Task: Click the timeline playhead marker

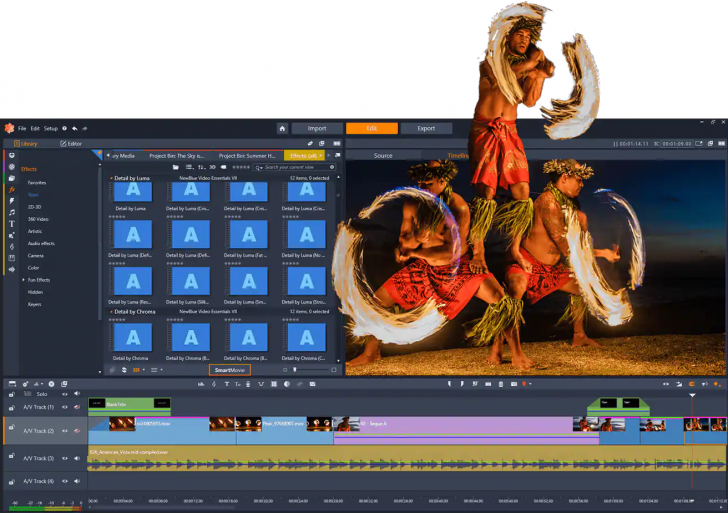Action: 692,395
